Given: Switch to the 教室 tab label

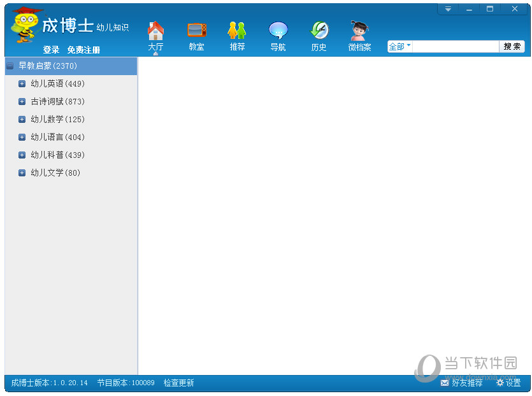Looking at the screenshot, I should 197,46.
